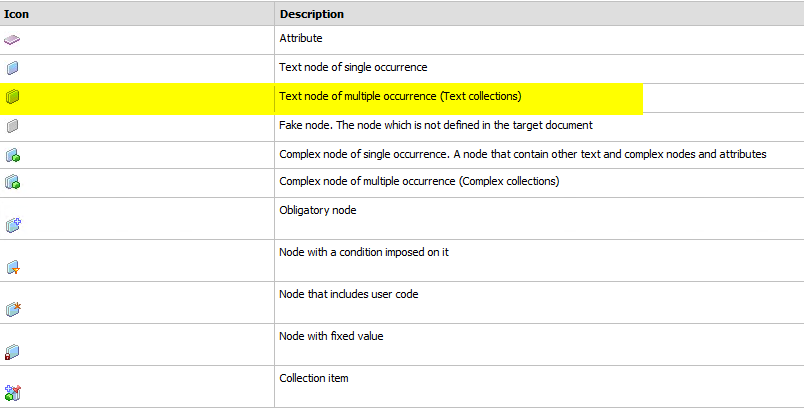The height and width of the screenshot is (412, 804).
Task: Select the complex collections node icon
Action: click(x=12, y=181)
